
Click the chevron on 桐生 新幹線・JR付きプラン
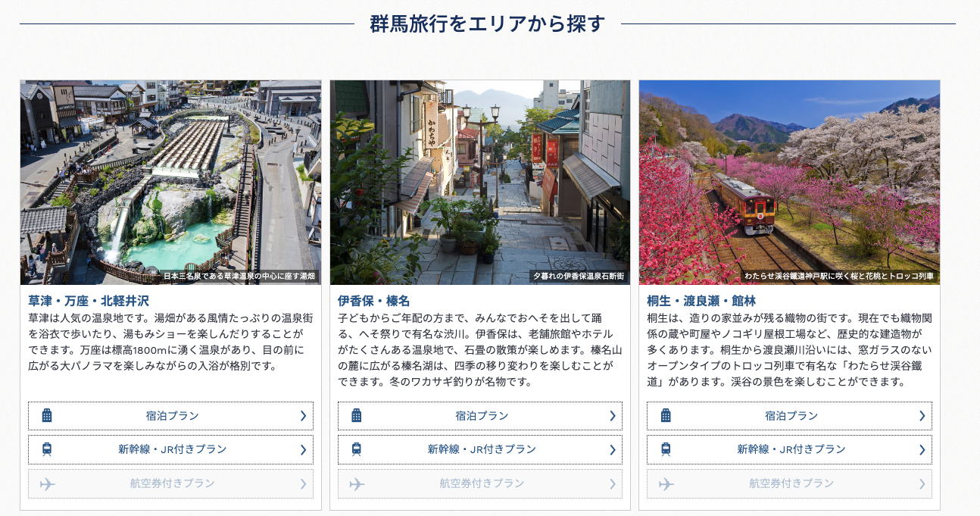[x=922, y=449]
